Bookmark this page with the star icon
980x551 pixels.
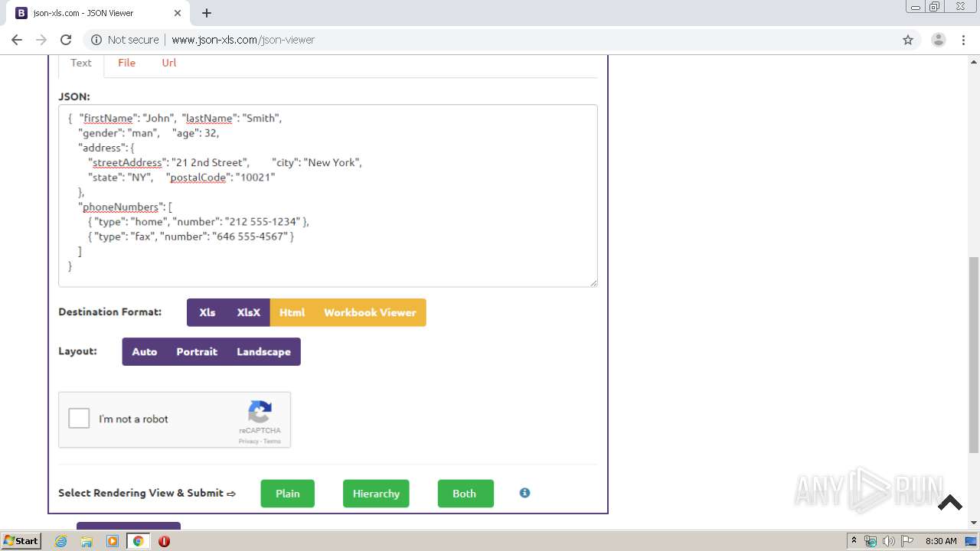tap(908, 40)
